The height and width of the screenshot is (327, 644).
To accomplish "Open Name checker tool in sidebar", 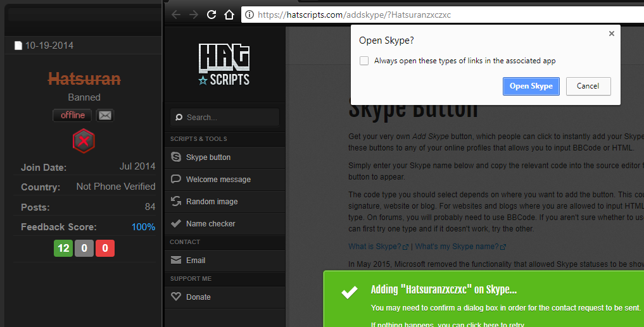I will pos(225,224).
